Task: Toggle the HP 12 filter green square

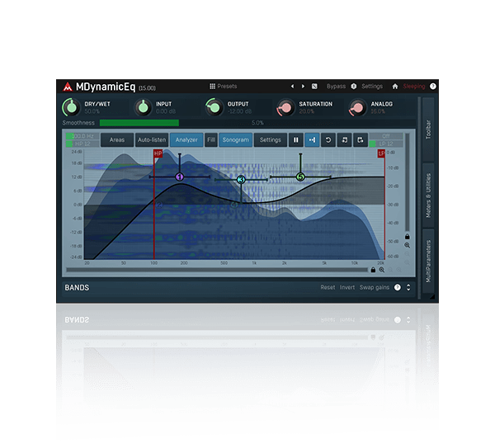Action: [69, 144]
